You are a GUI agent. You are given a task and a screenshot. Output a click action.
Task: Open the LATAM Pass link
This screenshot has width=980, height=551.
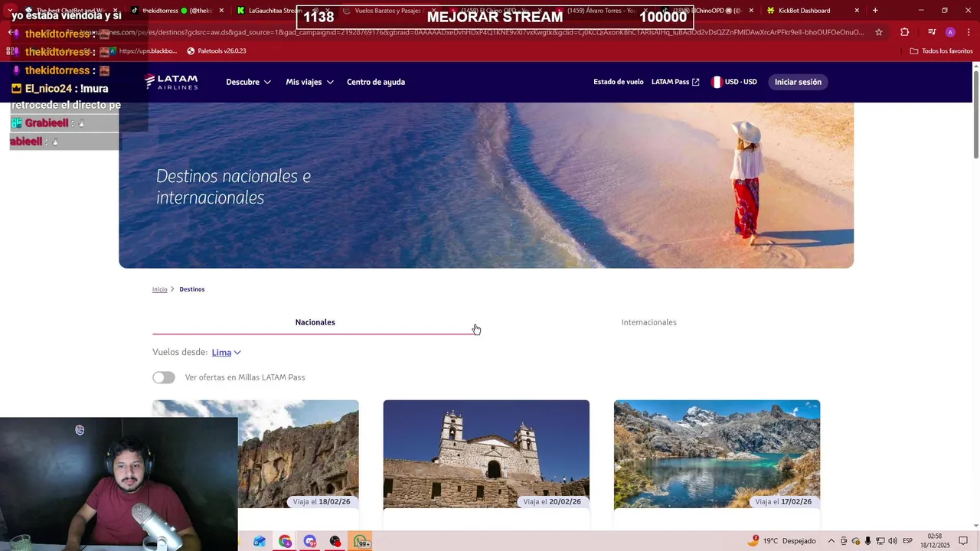pos(675,82)
